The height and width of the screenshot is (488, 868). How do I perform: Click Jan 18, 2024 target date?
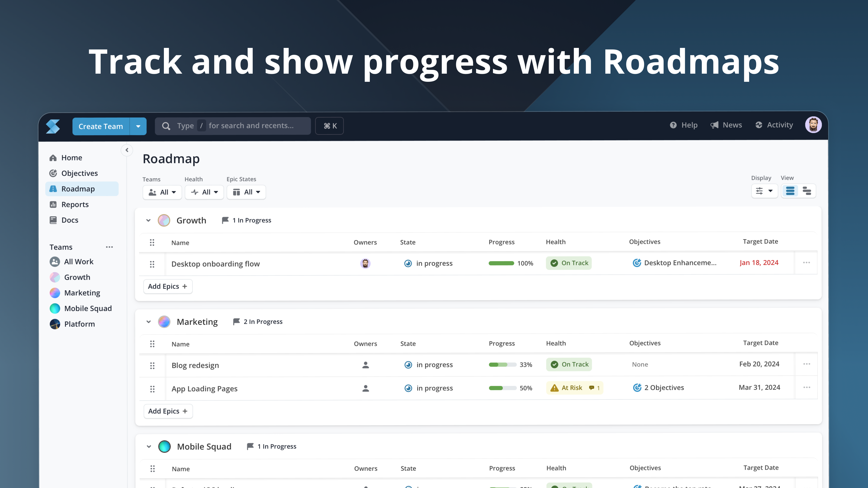point(759,263)
